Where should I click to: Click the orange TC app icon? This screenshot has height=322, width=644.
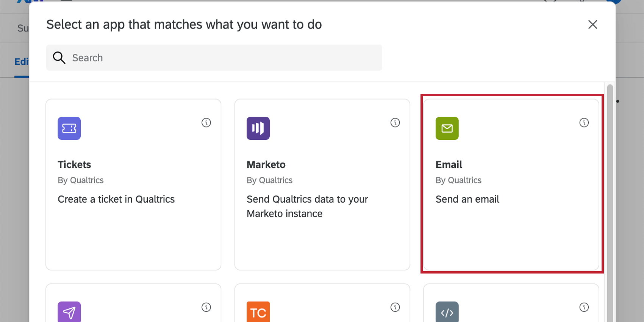click(x=258, y=312)
